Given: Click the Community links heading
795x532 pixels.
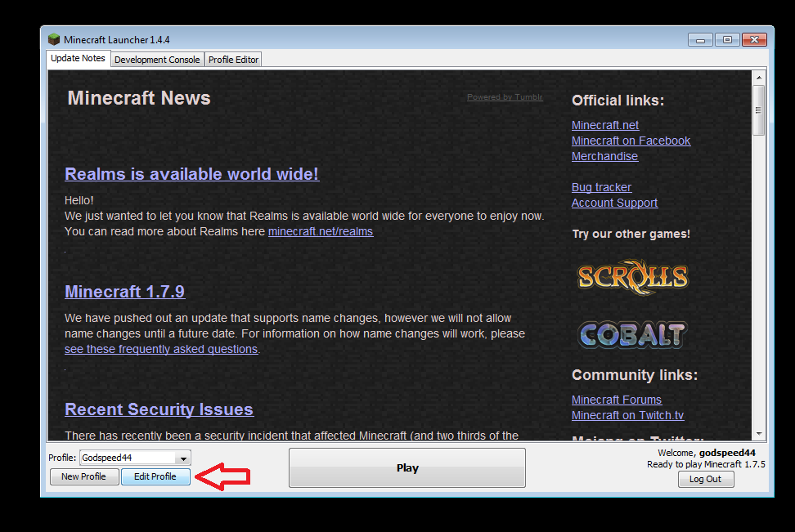Looking at the screenshot, I should (x=635, y=375).
